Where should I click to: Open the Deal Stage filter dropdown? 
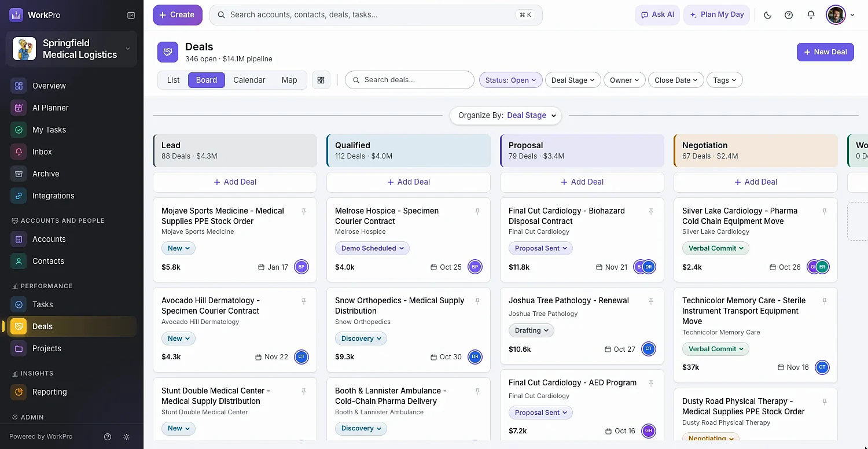(x=572, y=80)
